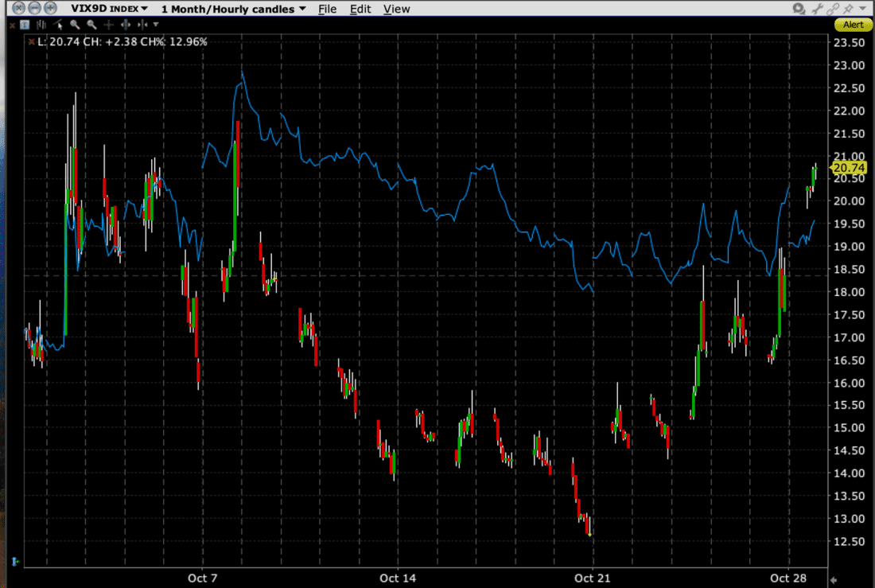Click the 16.00 price axis label
Image resolution: width=875 pixels, height=588 pixels.
[x=849, y=383]
